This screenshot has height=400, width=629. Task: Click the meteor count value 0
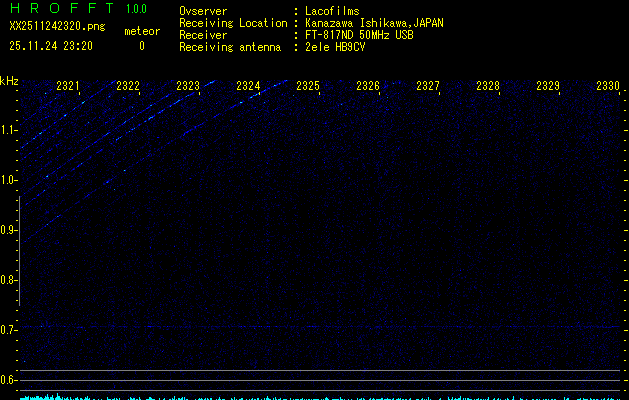(141, 46)
